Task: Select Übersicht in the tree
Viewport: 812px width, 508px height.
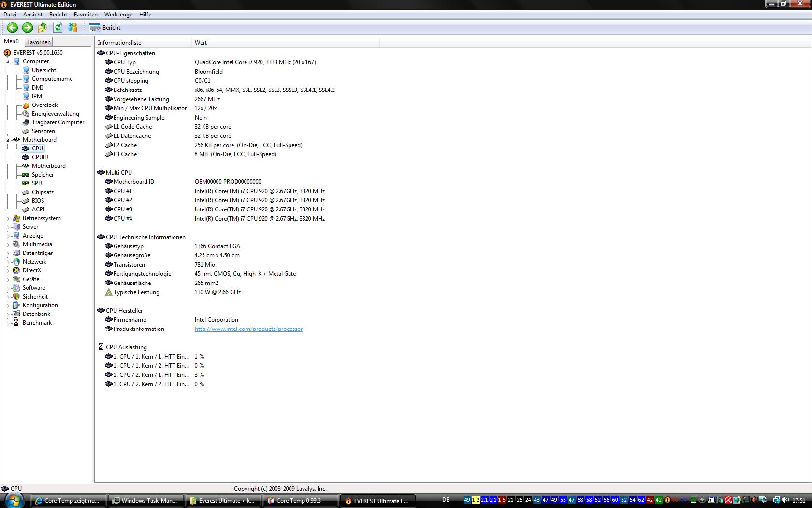Action: [43, 70]
